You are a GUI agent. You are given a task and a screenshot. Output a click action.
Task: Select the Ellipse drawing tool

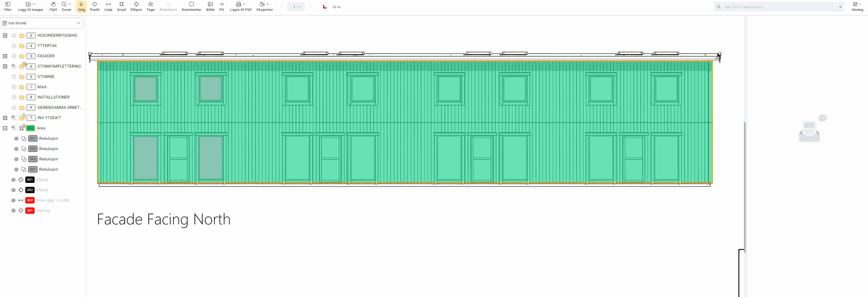pyautogui.click(x=136, y=6)
